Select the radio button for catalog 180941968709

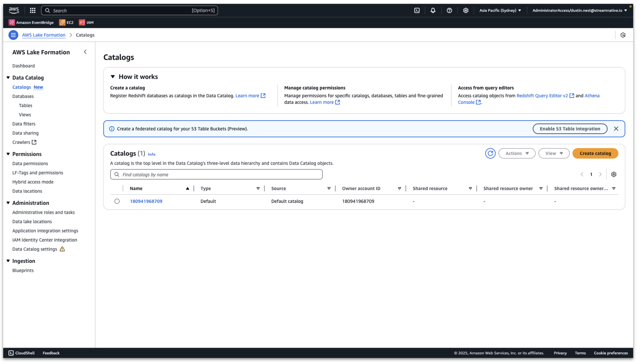(x=117, y=201)
